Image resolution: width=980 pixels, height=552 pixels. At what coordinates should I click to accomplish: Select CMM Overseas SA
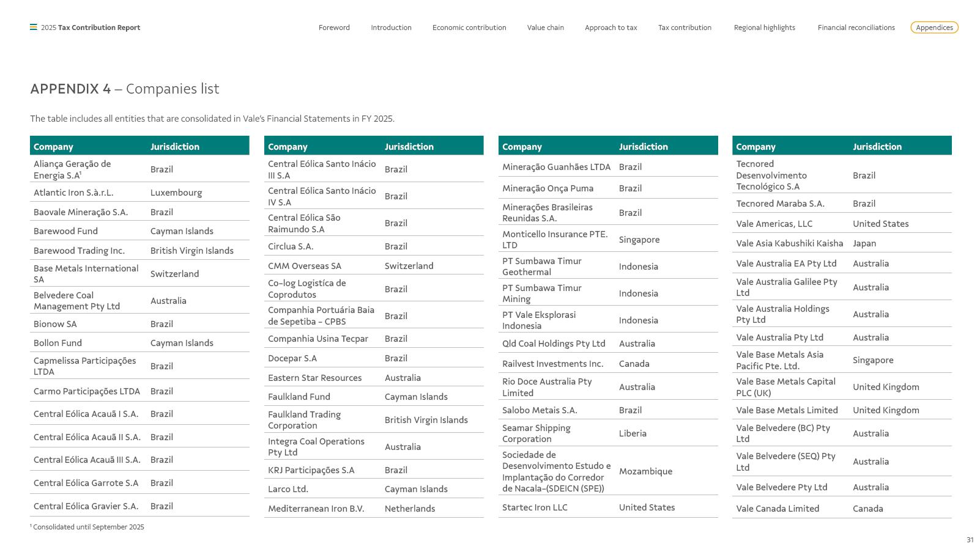click(x=305, y=266)
